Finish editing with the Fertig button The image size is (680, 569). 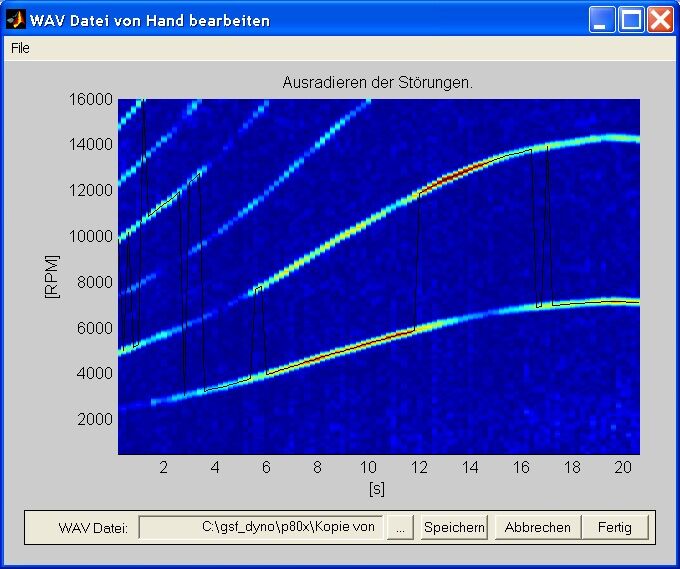click(x=614, y=527)
